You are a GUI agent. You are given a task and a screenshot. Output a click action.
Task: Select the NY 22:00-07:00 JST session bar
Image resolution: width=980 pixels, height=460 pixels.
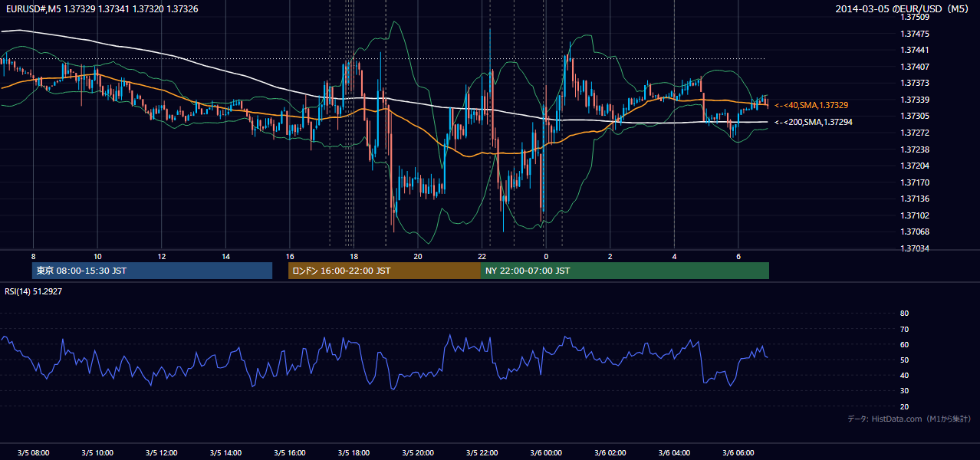pyautogui.click(x=625, y=271)
